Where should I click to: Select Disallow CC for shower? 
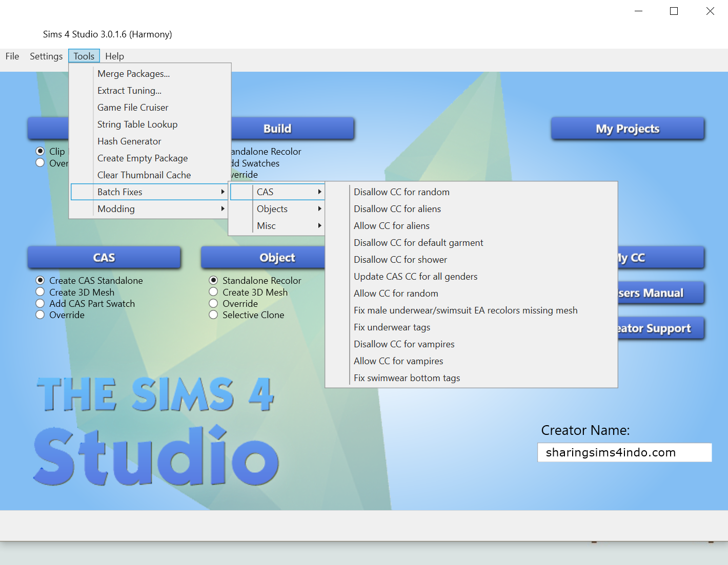471,260
